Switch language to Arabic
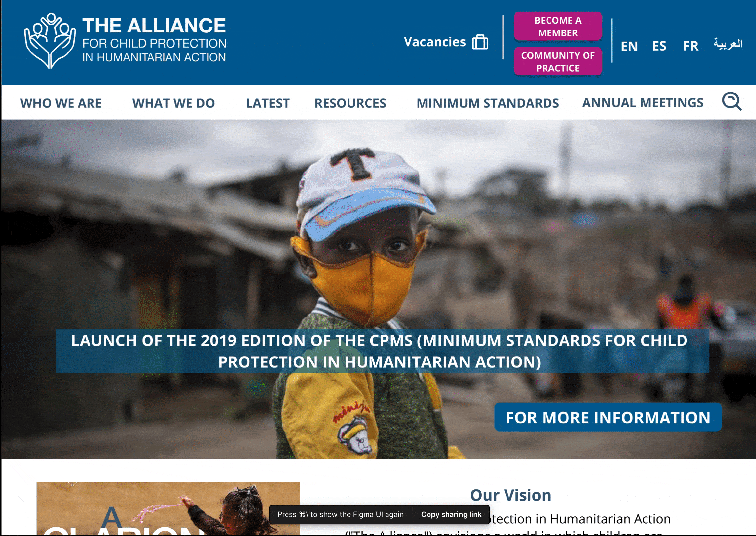 (x=728, y=44)
